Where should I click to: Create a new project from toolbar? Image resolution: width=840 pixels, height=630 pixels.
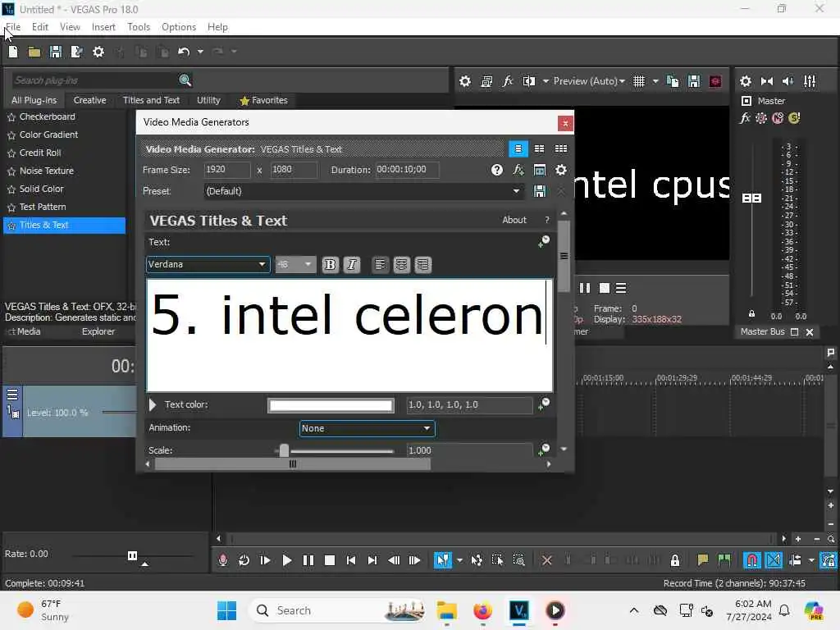tap(13, 52)
